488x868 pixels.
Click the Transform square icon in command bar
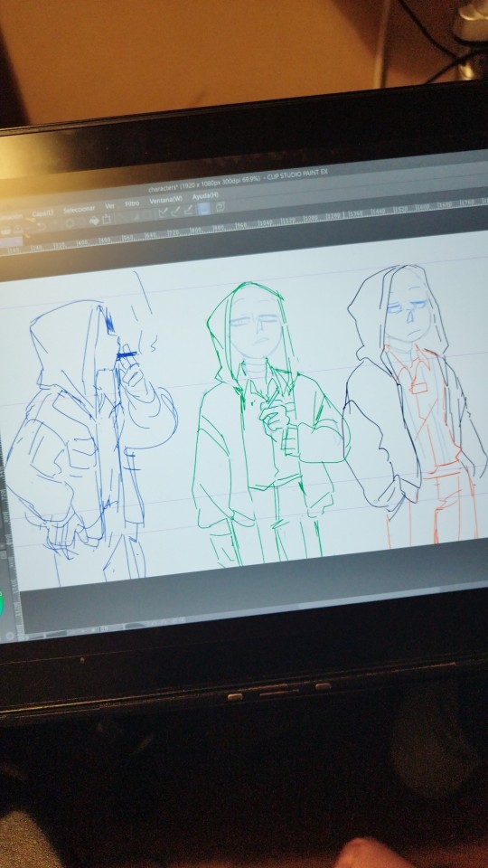click(x=107, y=219)
